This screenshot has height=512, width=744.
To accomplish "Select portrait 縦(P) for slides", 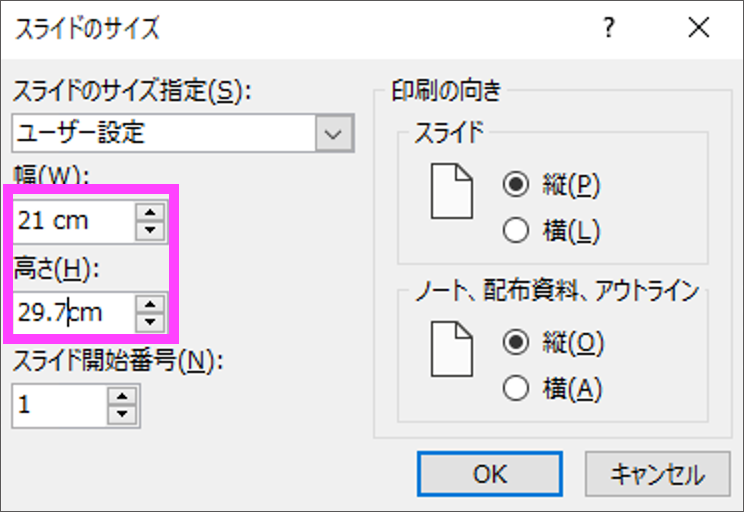I will pos(517,186).
